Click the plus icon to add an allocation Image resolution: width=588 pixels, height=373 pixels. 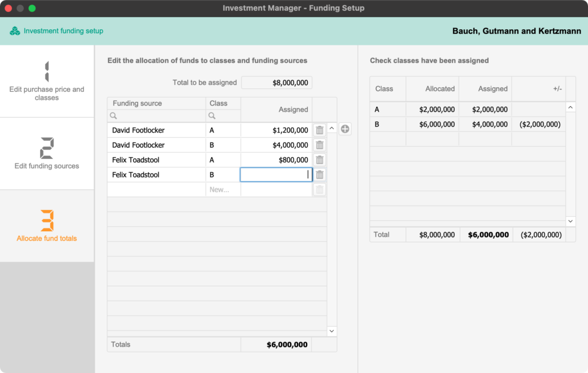pos(345,129)
